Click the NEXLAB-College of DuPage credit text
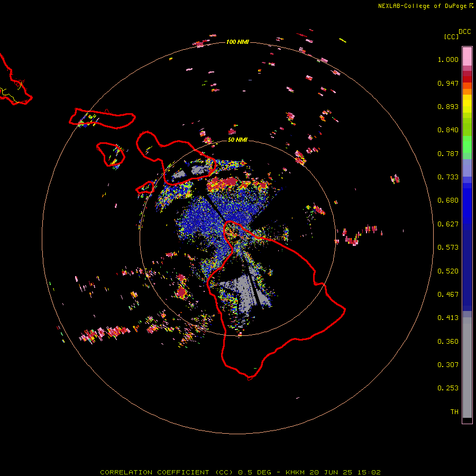Screen dimensions: 476x476 tap(422, 6)
